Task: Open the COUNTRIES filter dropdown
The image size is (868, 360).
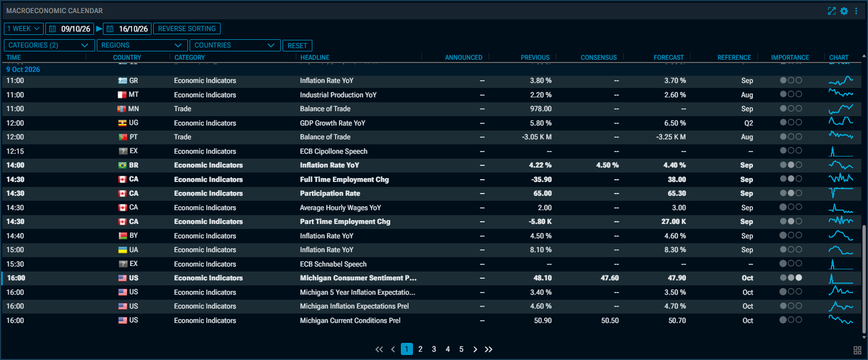Action: point(235,45)
